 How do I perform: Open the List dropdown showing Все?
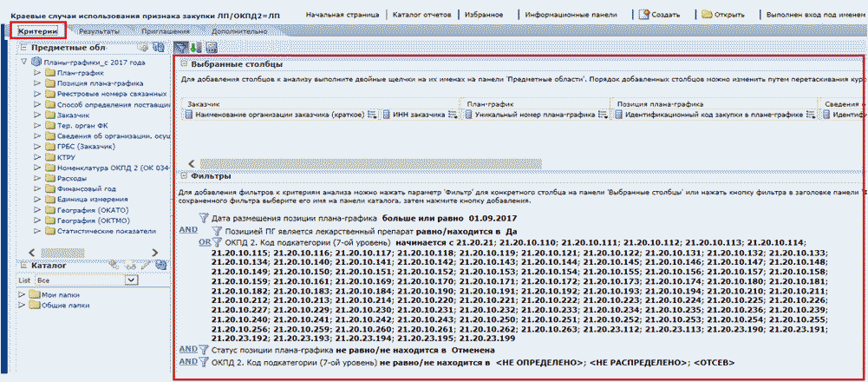point(131,281)
